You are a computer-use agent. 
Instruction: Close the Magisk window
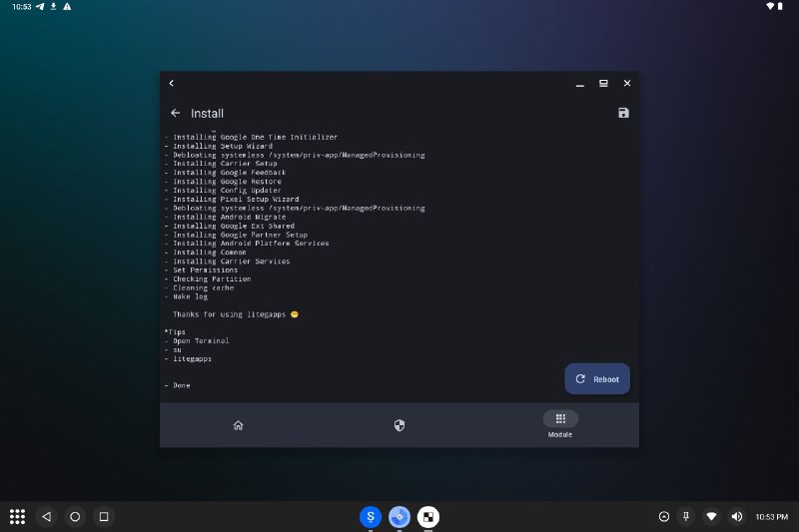click(x=627, y=83)
